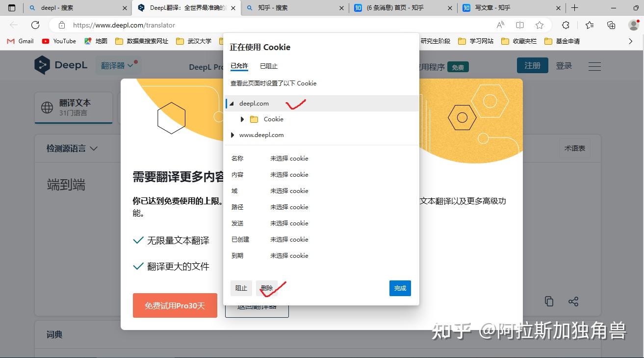Click the share translation icon

(573, 302)
